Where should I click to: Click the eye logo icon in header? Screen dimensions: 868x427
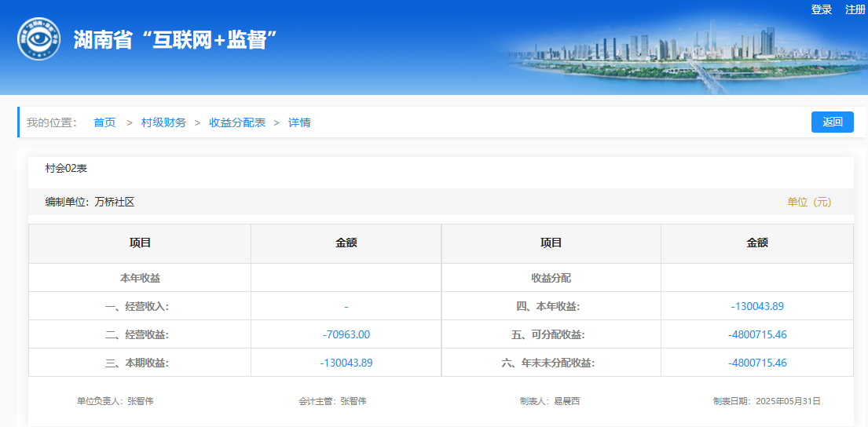pyautogui.click(x=38, y=38)
